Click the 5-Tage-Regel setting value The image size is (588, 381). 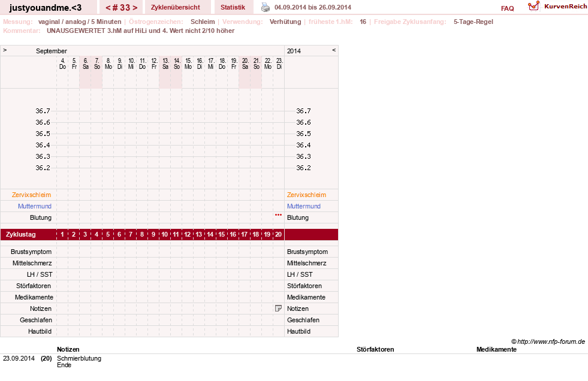(x=474, y=22)
